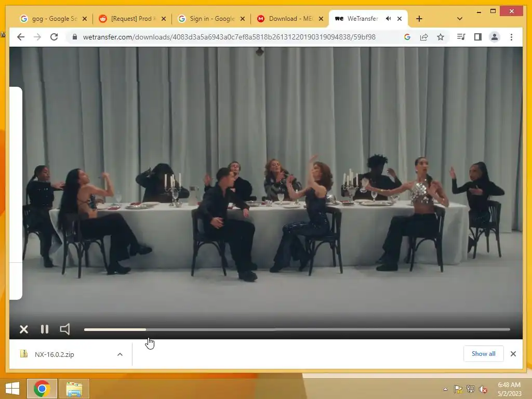The width and height of the screenshot is (532, 399).
Task: Close the Download MEGA tab
Action: pos(321,19)
